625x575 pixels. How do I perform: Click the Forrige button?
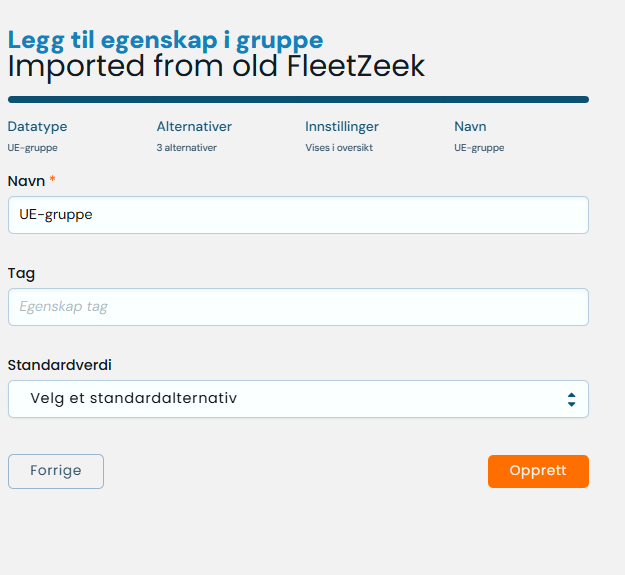(x=56, y=471)
